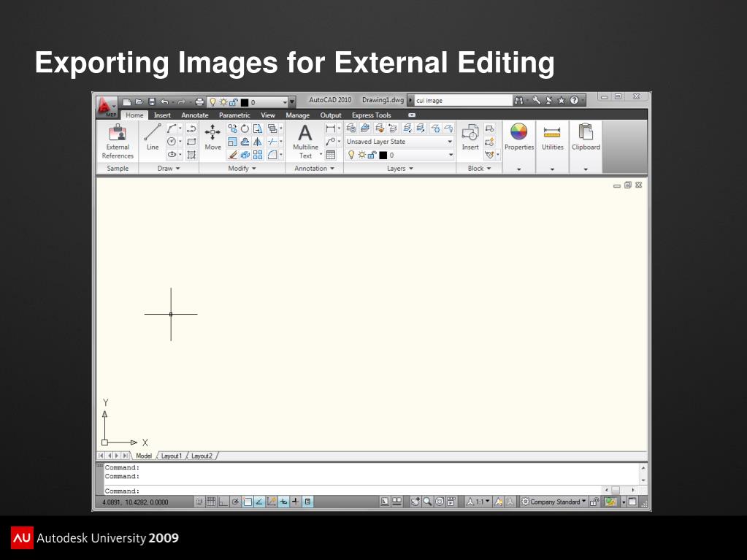Open the External References panel
747x560 pixels.
pyautogui.click(x=118, y=140)
